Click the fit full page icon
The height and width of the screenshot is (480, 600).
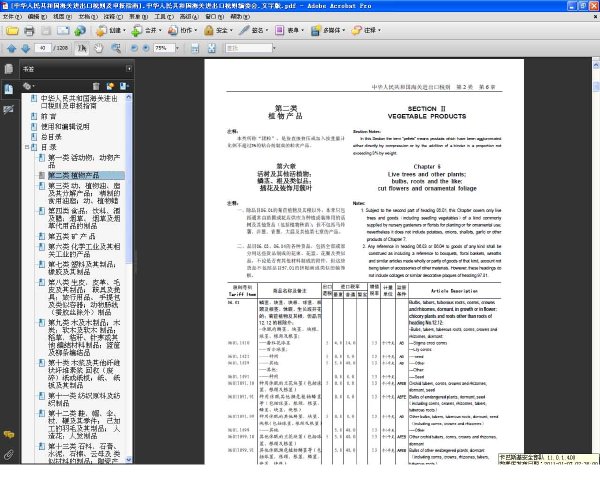coord(212,48)
